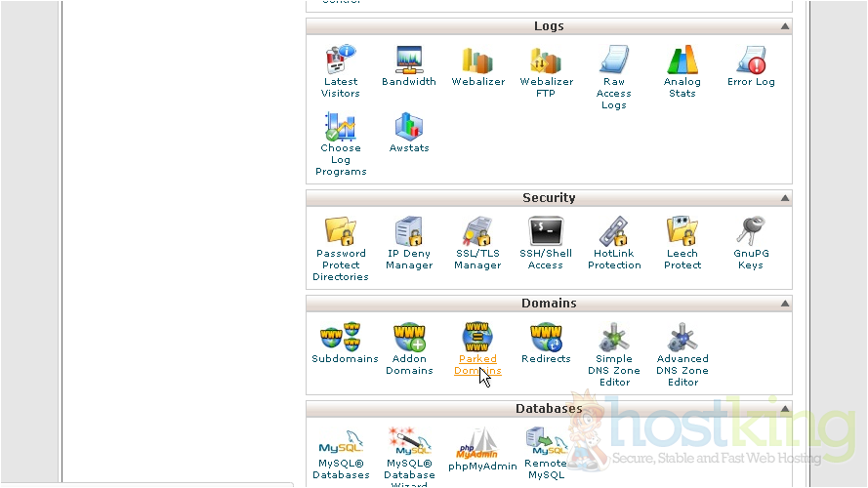Open the HotLink Protection icon
Screen dimensions: 868x488
614,232
